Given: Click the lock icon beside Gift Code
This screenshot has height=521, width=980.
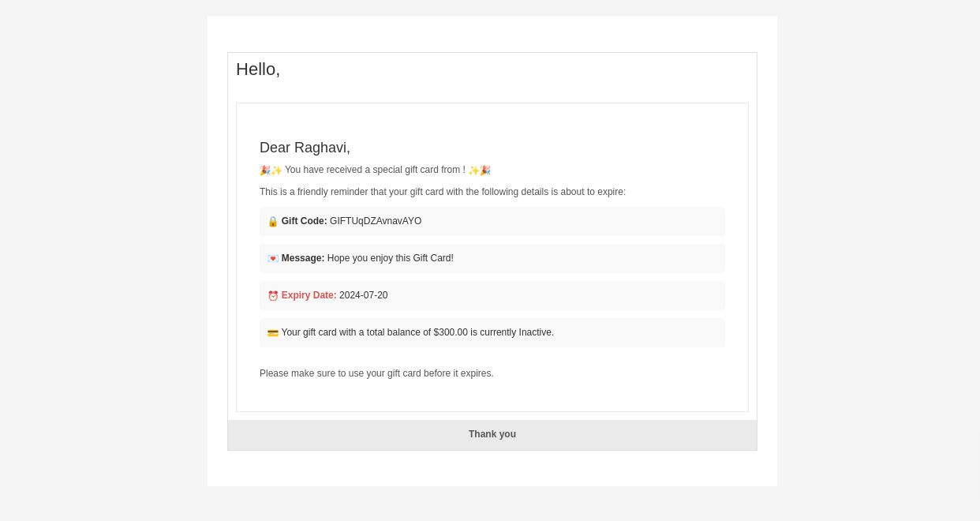Looking at the screenshot, I should click(273, 221).
